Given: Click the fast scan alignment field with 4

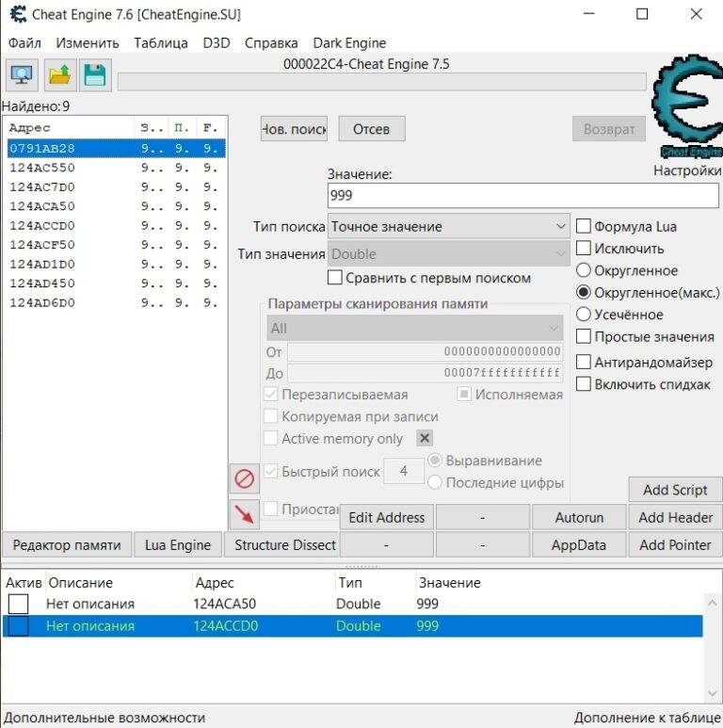Looking at the screenshot, I should coord(404,471).
